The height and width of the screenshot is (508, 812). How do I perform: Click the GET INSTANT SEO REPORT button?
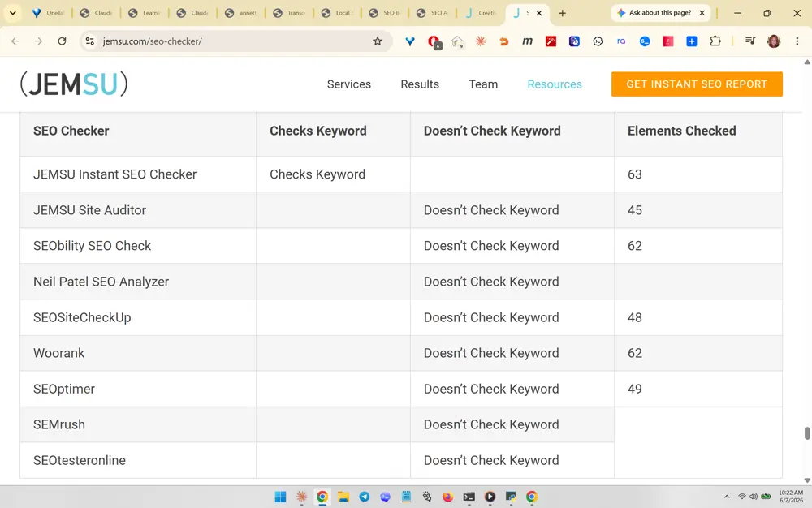pos(697,84)
